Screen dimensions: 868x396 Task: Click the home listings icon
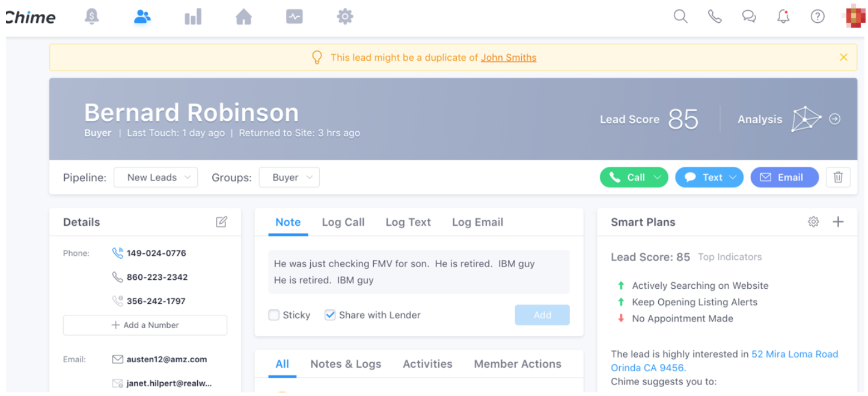tap(243, 17)
